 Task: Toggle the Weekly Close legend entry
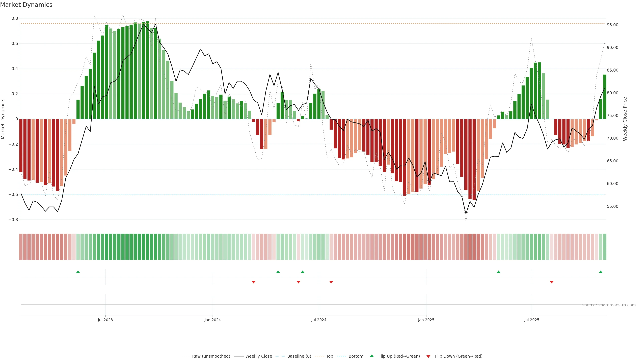[258, 356]
